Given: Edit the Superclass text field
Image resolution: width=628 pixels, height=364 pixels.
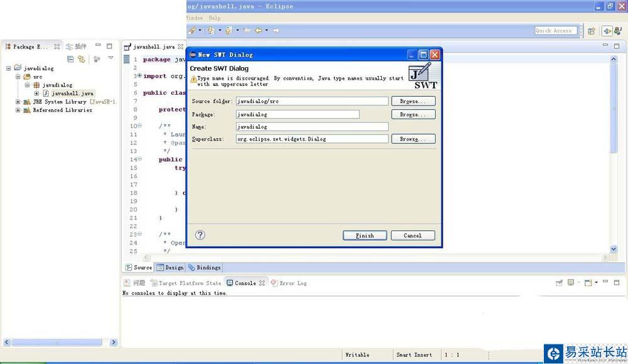Looking at the screenshot, I should (x=312, y=139).
